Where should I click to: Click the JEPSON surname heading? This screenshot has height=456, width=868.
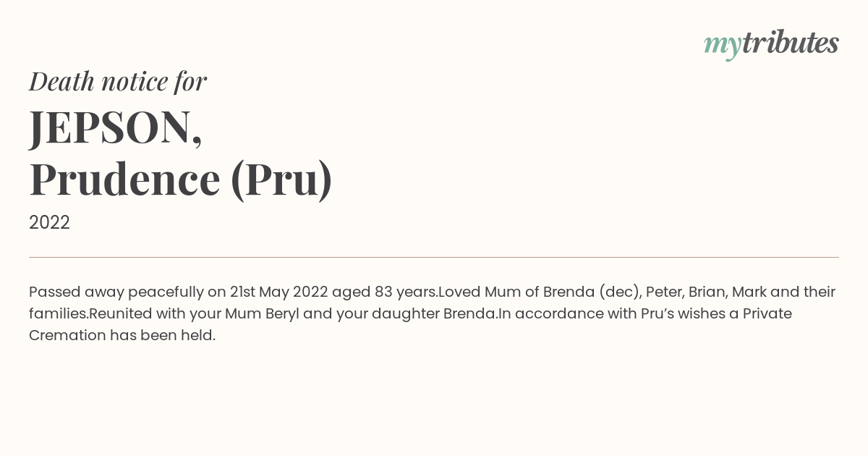[116, 128]
